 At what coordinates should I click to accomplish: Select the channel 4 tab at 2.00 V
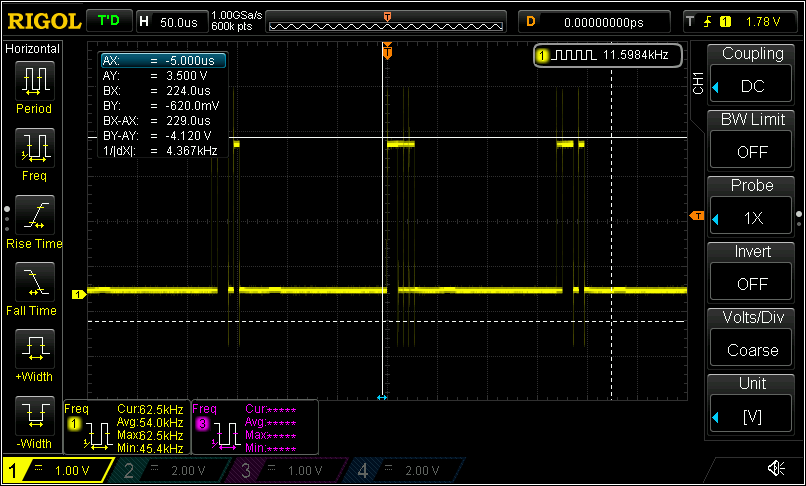405,471
